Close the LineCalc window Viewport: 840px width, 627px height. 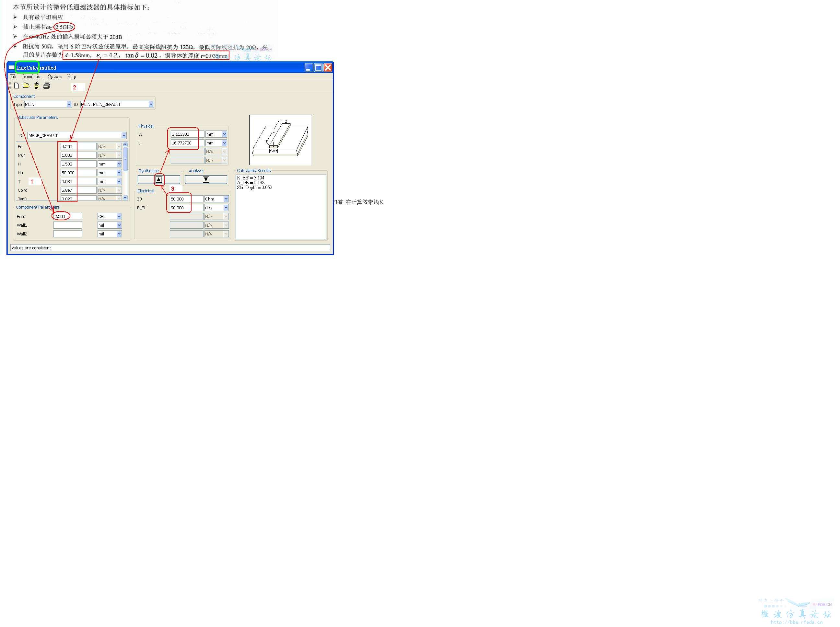[328, 68]
